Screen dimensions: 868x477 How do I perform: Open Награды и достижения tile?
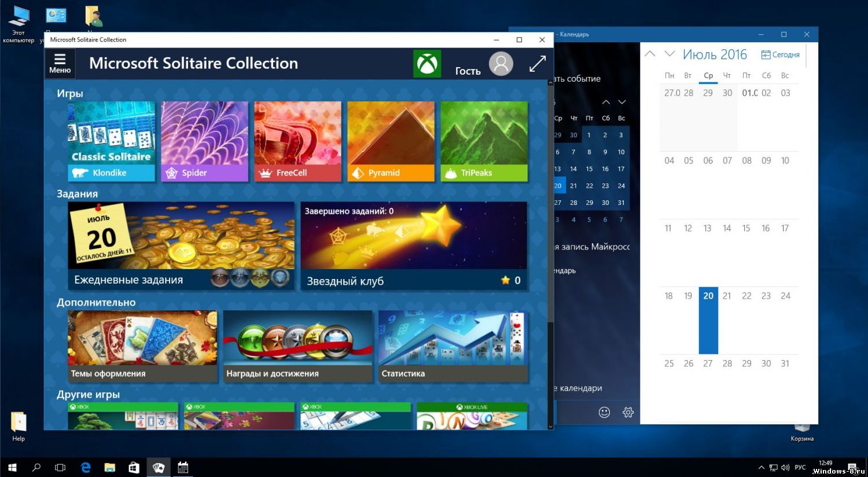(x=298, y=346)
